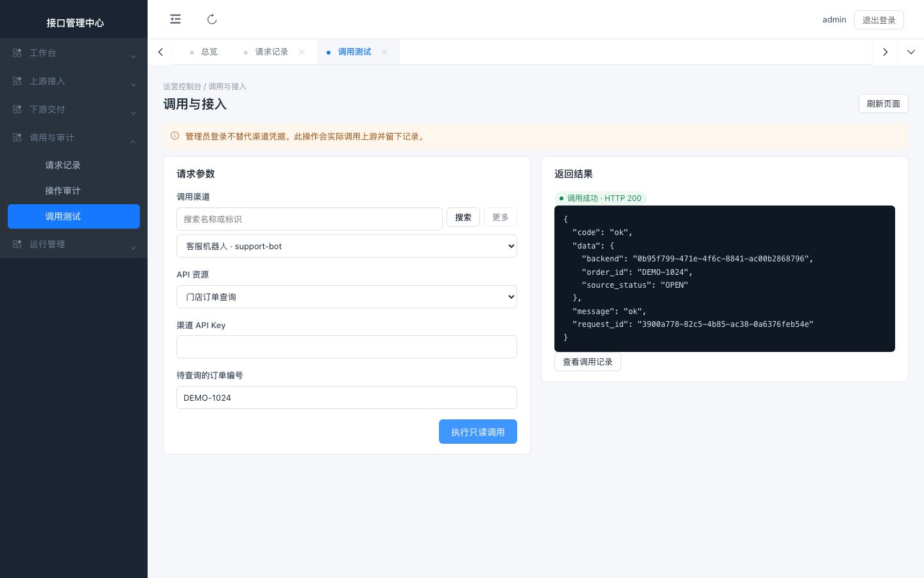
Task: Click the 退出登录 button
Action: [x=879, y=20]
